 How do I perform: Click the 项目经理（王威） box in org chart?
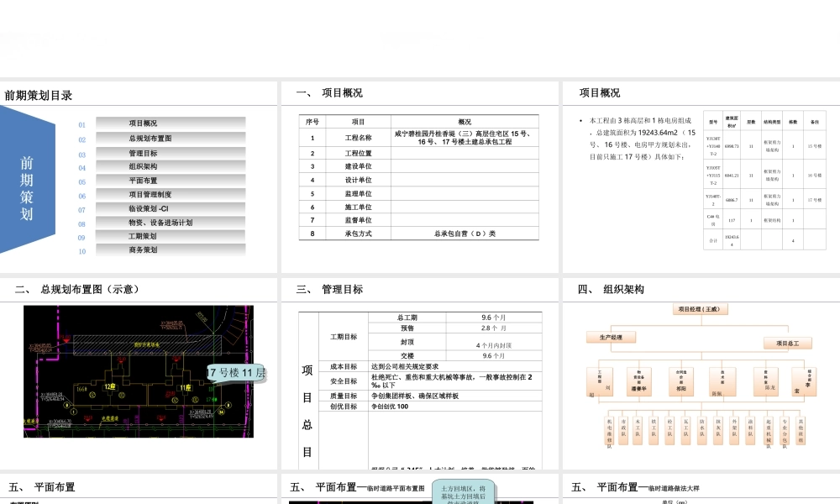click(701, 309)
